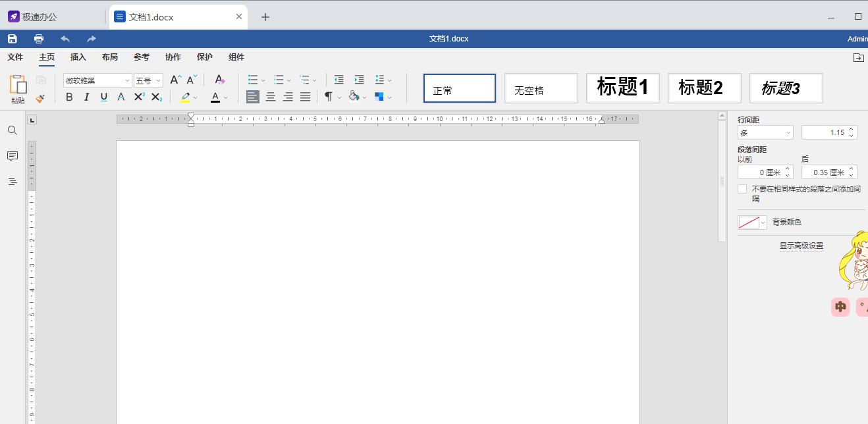This screenshot has height=424, width=868.
Task: Click the text highlight pen icon
Action: pyautogui.click(x=185, y=97)
